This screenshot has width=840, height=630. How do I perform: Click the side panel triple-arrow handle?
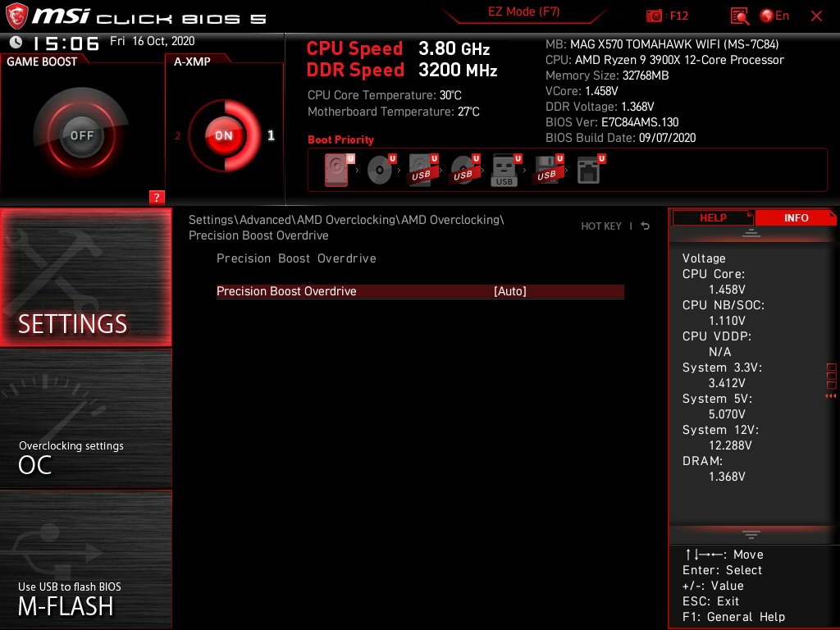click(830, 396)
